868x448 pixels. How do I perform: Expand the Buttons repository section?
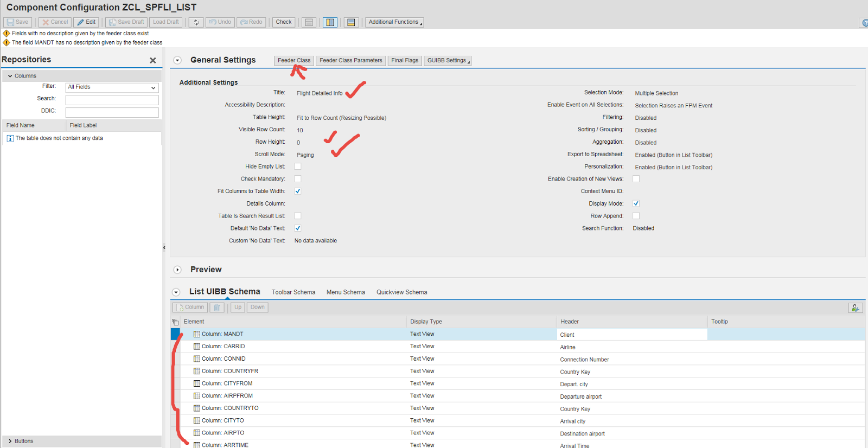10,441
